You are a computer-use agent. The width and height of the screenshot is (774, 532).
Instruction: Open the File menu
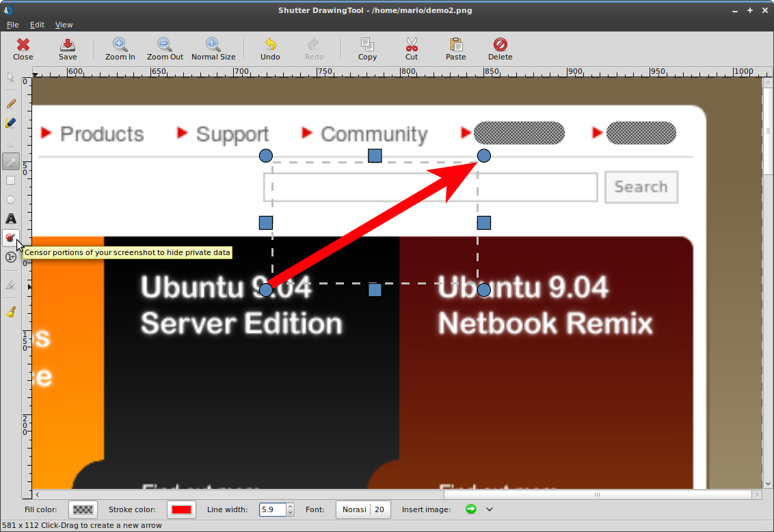12,25
